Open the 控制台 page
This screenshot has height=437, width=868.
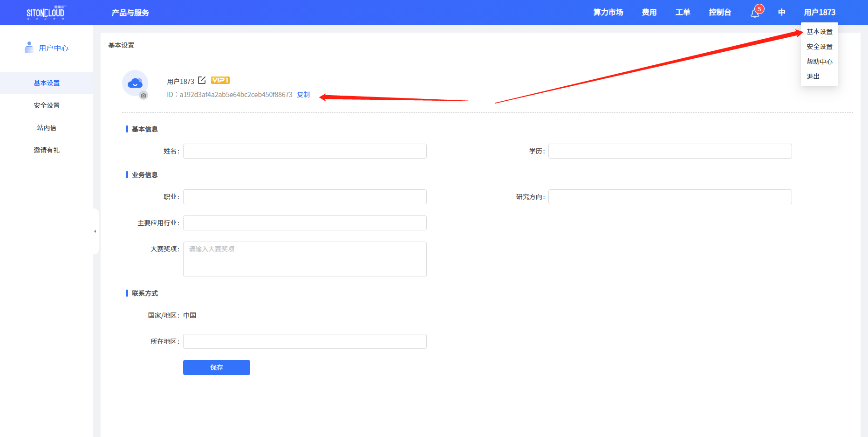point(720,13)
